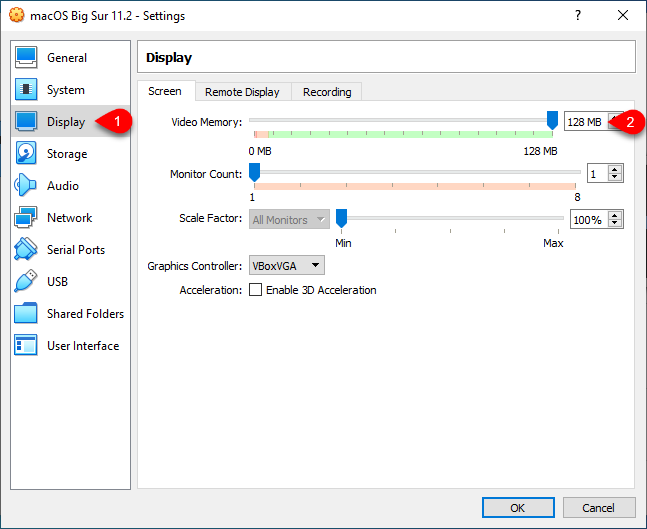Click the User Interface layout icon
This screenshot has width=647, height=529.
(x=26, y=345)
